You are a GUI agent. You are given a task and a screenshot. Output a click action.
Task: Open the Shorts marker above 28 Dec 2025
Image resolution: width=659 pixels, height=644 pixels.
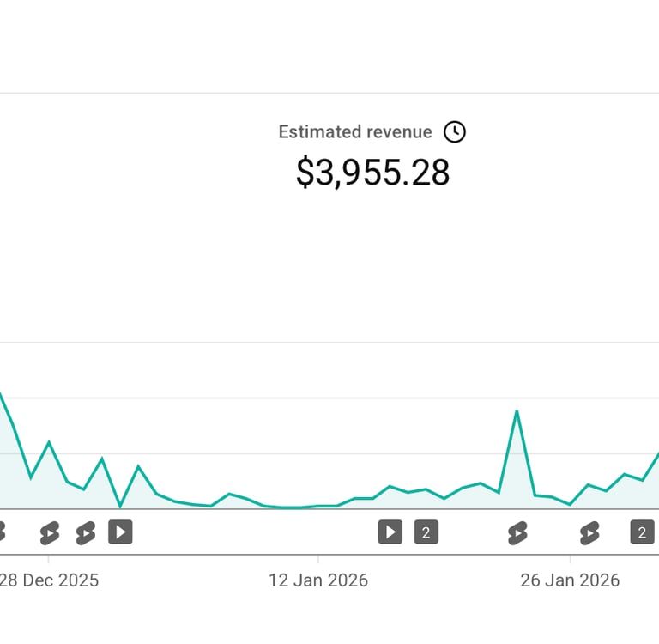[50, 532]
